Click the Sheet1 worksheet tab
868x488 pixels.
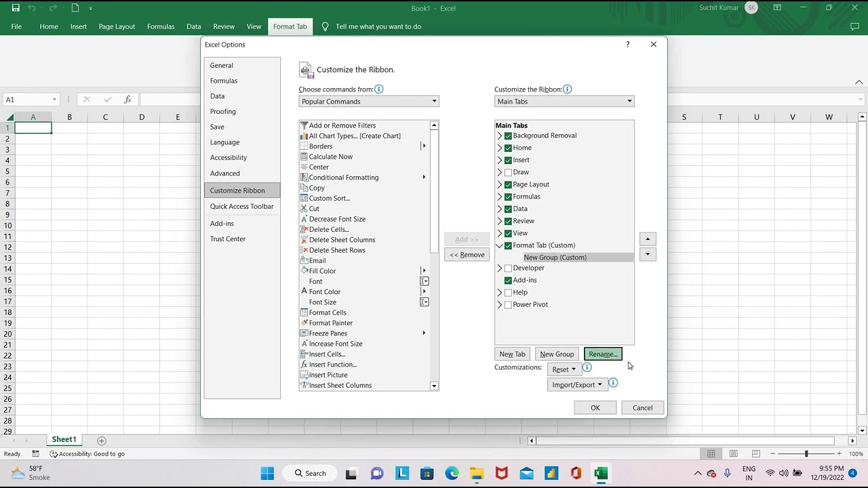(64, 440)
